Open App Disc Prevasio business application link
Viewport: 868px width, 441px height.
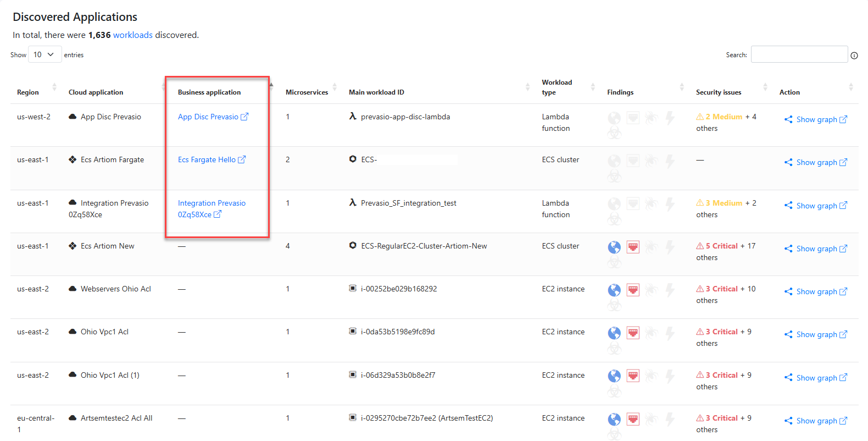208,117
